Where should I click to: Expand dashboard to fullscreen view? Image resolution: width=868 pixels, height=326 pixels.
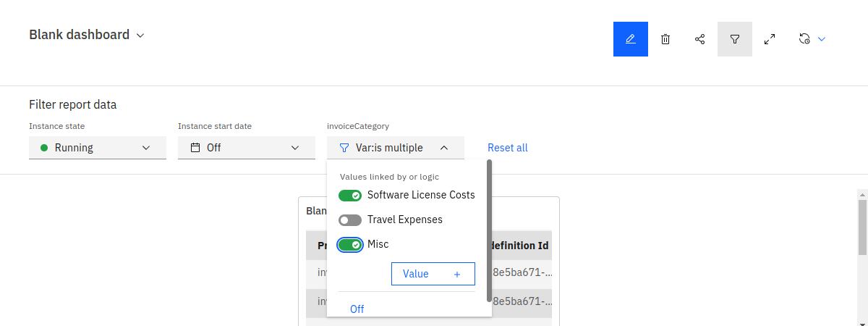[770, 39]
